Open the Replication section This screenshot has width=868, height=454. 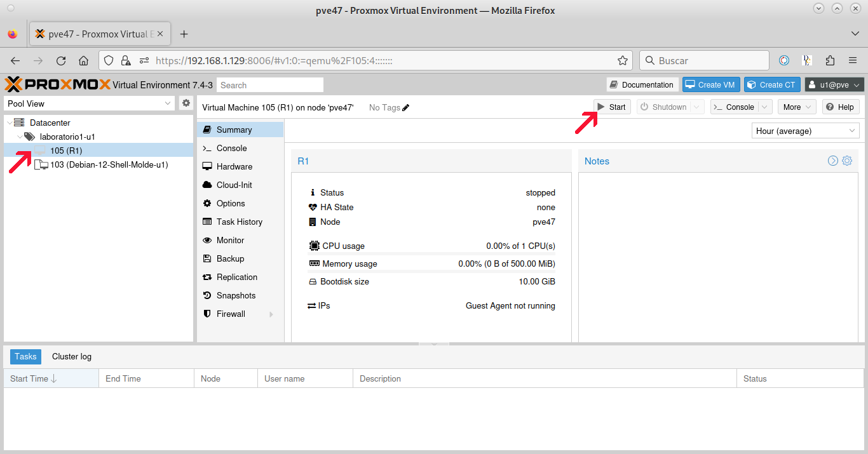pos(240,277)
